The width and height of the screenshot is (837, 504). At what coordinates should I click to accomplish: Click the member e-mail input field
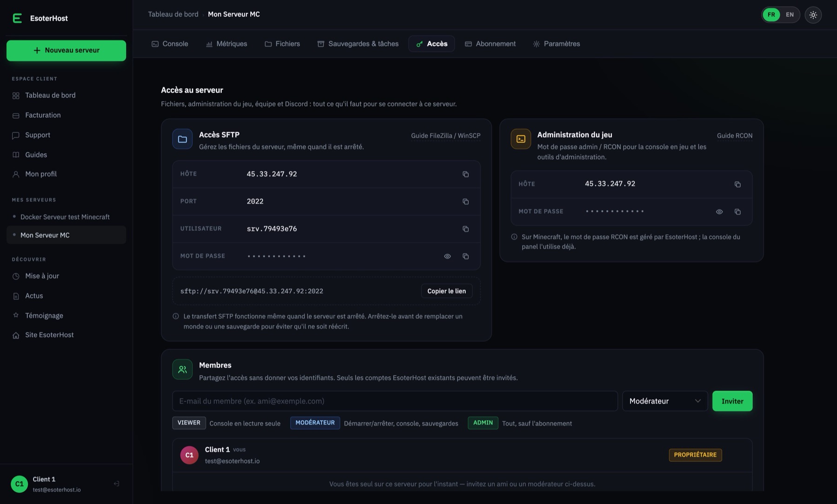[x=395, y=401]
